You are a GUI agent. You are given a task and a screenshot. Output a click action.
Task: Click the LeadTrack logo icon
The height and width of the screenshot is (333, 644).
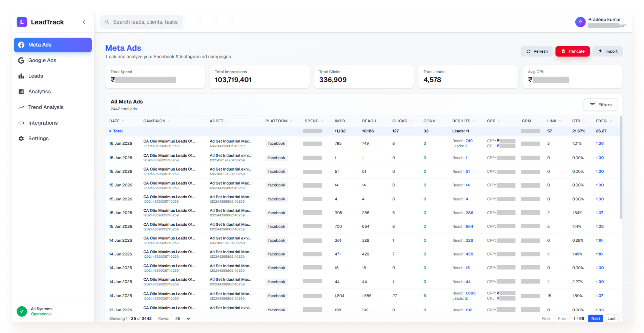tap(22, 22)
